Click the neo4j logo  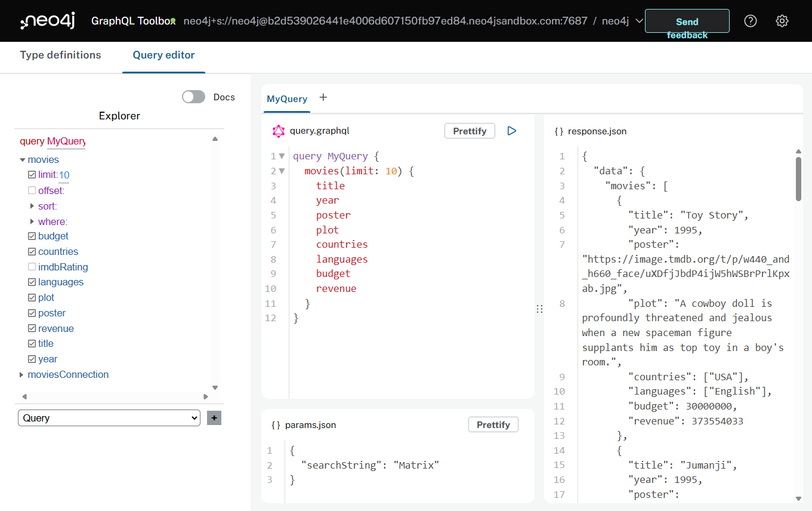pos(49,21)
